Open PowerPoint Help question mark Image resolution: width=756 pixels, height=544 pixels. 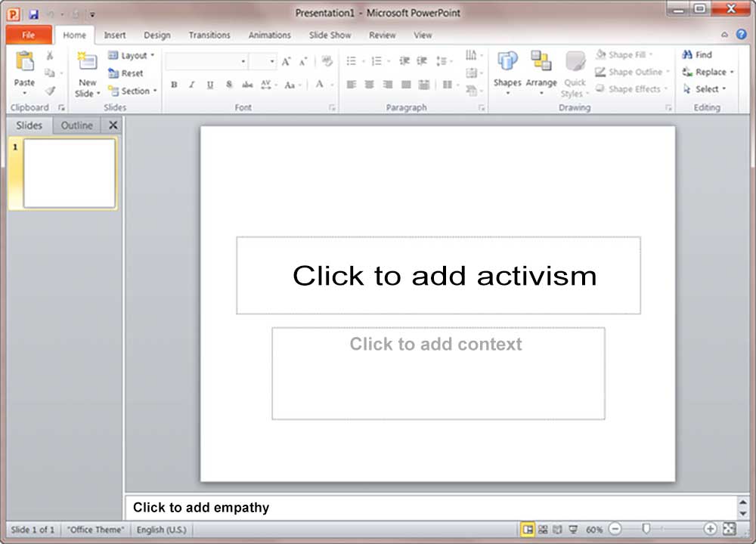(741, 34)
